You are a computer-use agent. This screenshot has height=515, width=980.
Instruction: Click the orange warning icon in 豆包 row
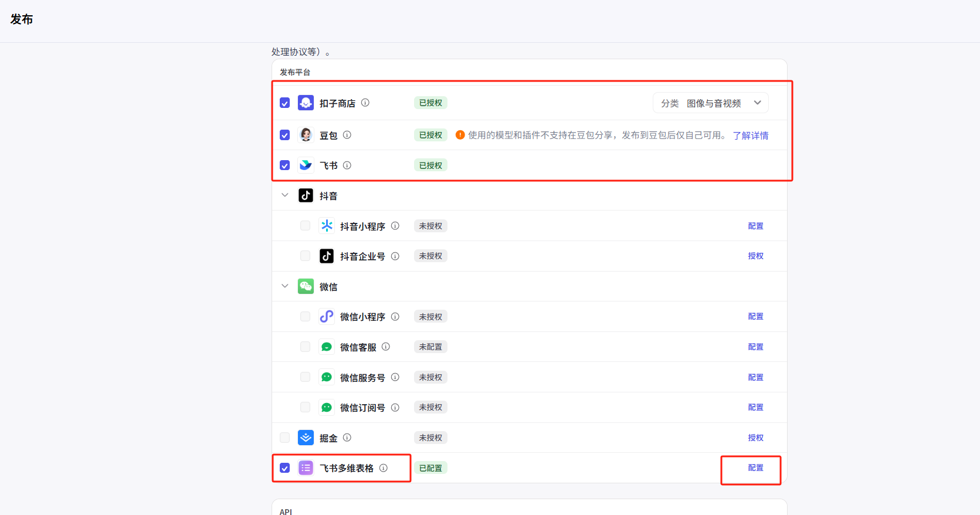[x=460, y=135]
